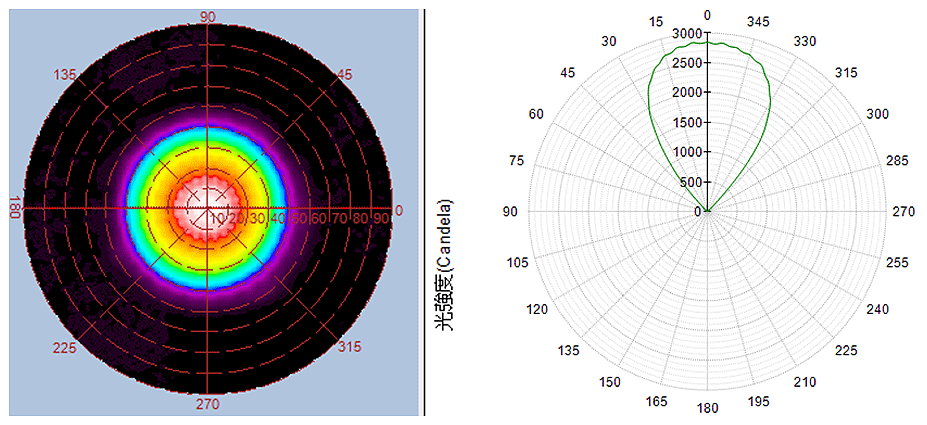
Task: Click the 300 degree polar label
Action: [877, 114]
